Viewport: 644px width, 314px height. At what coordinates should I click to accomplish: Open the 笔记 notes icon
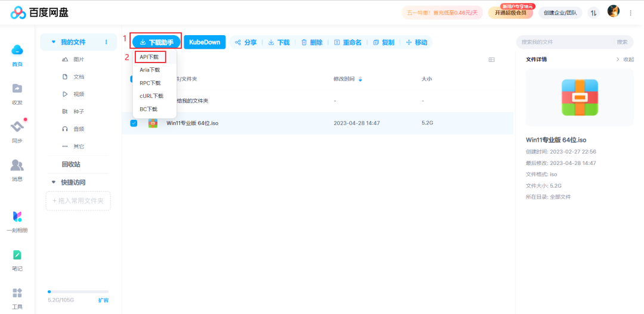[17, 255]
